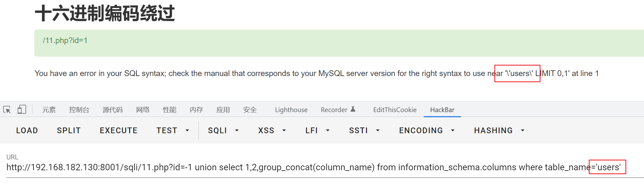Open the 应用 (Application) panel
Screen dimensions: 644x184
223,110
